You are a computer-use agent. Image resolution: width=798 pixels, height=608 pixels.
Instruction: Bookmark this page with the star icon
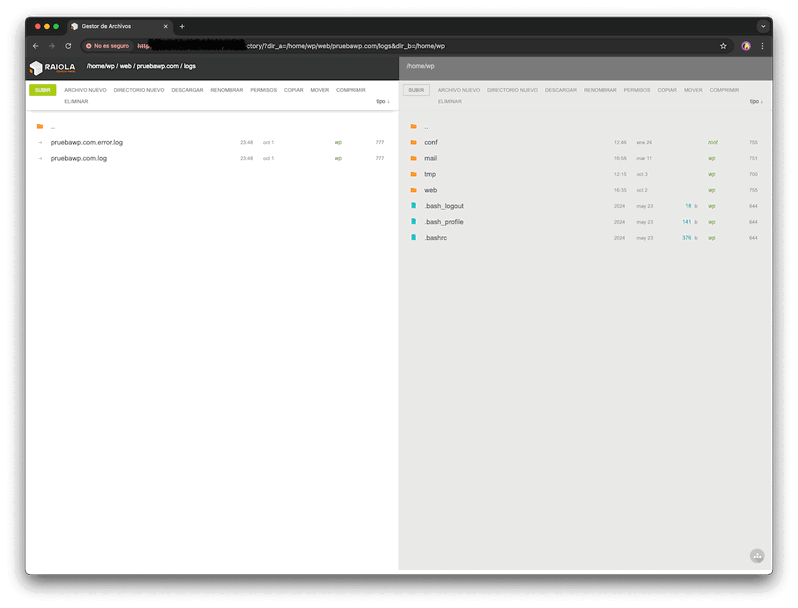[x=723, y=46]
